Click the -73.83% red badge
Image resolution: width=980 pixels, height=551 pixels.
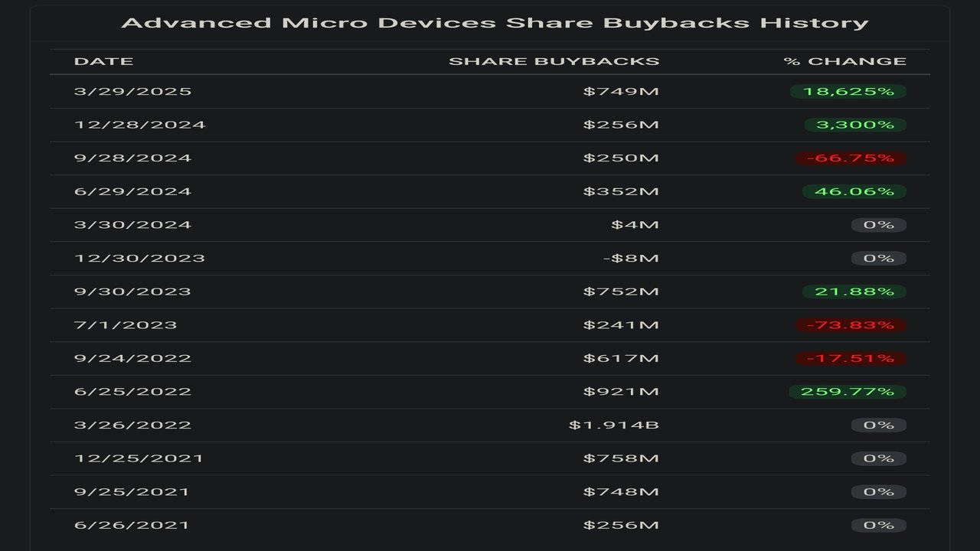point(851,325)
